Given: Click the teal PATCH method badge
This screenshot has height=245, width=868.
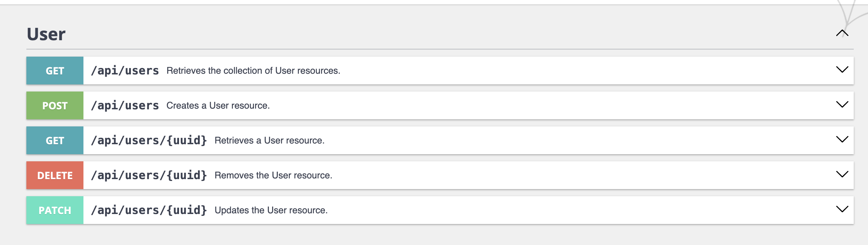Looking at the screenshot, I should click(55, 210).
